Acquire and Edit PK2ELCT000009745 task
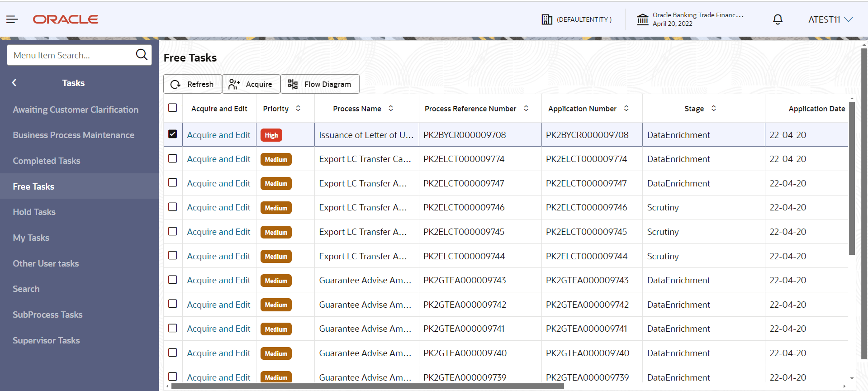The width and height of the screenshot is (868, 391). (218, 232)
